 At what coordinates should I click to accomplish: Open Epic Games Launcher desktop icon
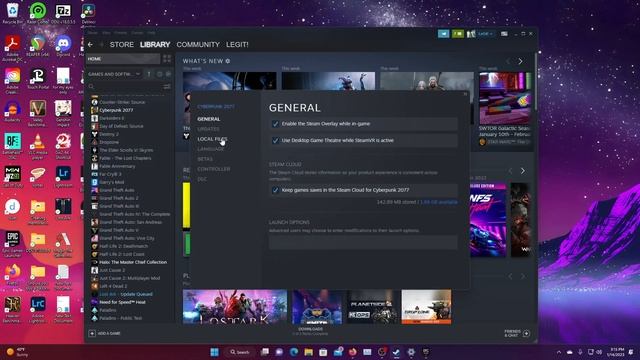pos(12,242)
